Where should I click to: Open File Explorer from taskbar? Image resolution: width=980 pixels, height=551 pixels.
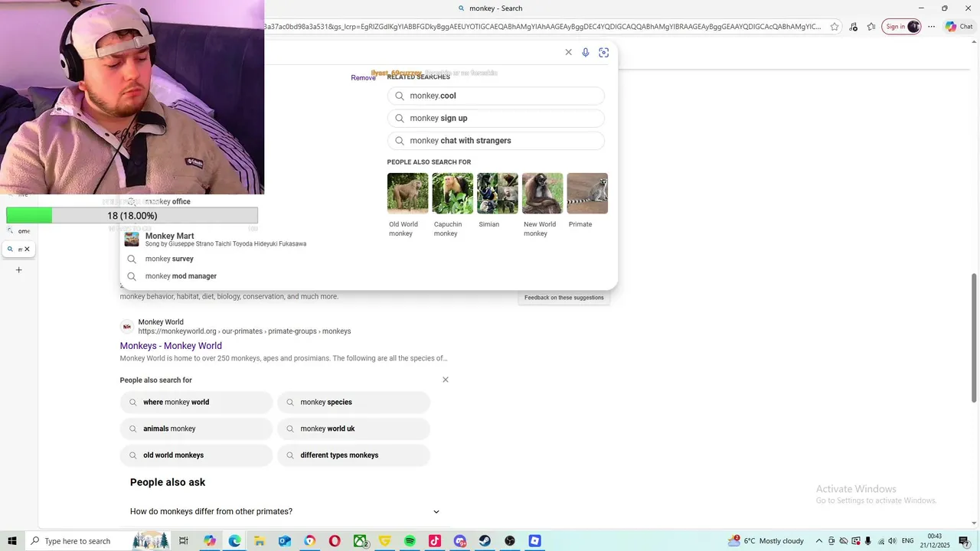[x=260, y=541]
